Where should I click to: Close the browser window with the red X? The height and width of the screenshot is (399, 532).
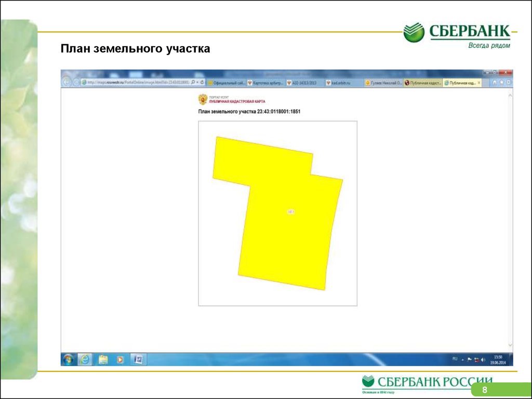[506, 73]
